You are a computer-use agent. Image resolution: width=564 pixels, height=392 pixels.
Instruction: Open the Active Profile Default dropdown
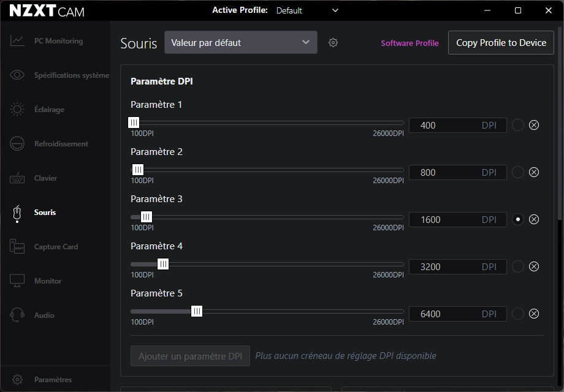pyautogui.click(x=307, y=10)
